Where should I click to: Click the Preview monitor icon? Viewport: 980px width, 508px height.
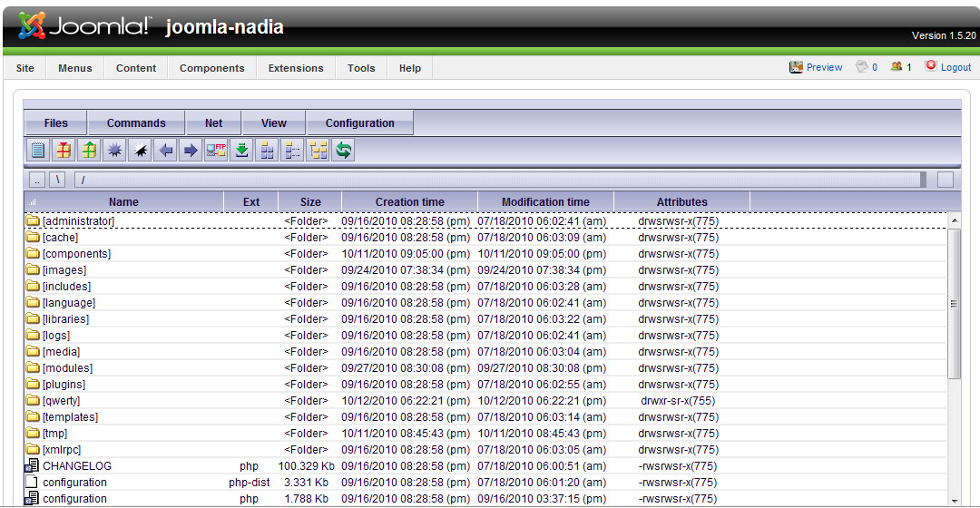coord(796,67)
